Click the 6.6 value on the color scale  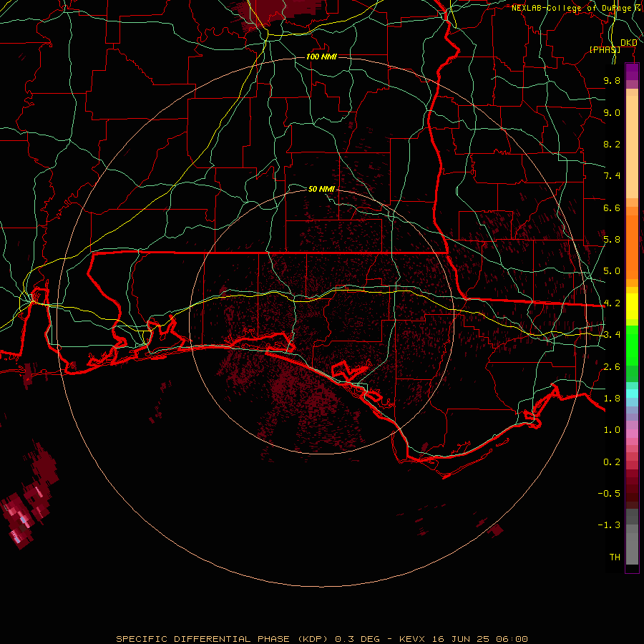click(x=612, y=208)
